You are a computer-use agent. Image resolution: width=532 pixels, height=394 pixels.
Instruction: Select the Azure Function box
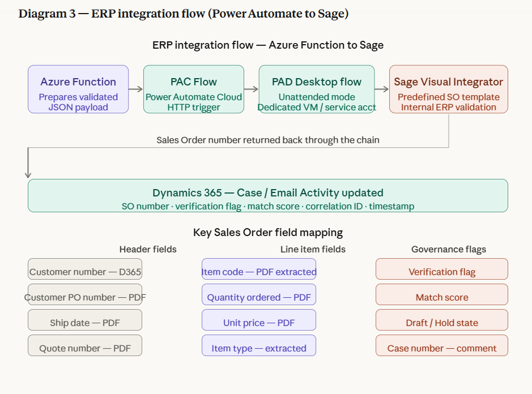[78, 89]
